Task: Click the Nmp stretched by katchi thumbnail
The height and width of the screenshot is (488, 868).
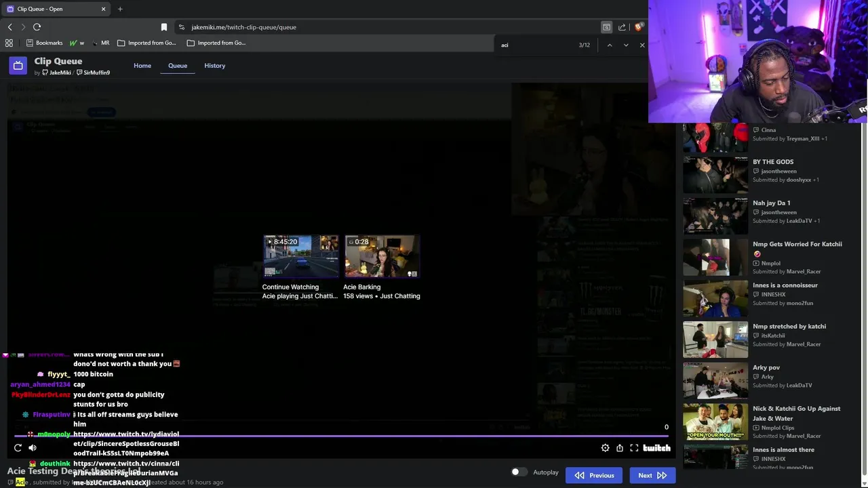Action: click(x=715, y=340)
